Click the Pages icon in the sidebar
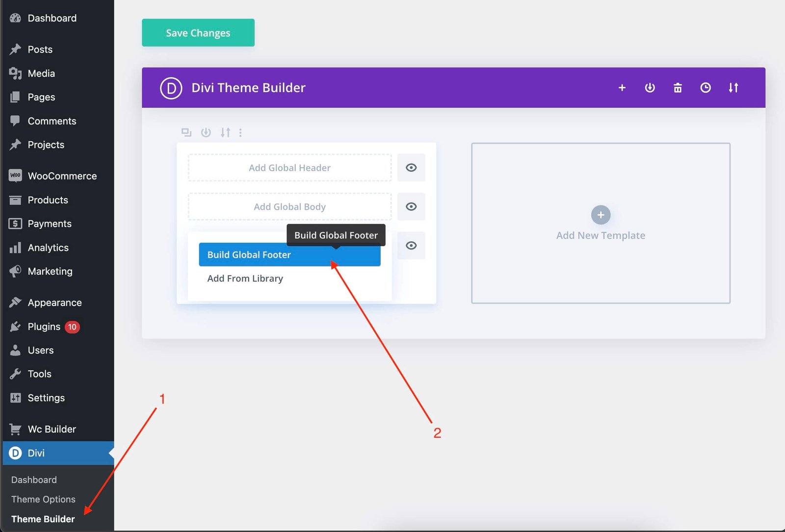This screenshot has width=785, height=532. click(15, 97)
